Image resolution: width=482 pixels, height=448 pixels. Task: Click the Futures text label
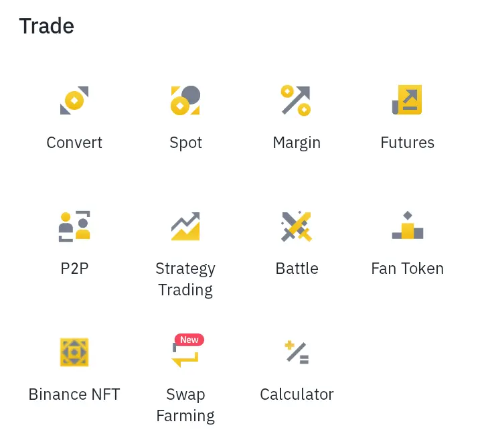408,143
